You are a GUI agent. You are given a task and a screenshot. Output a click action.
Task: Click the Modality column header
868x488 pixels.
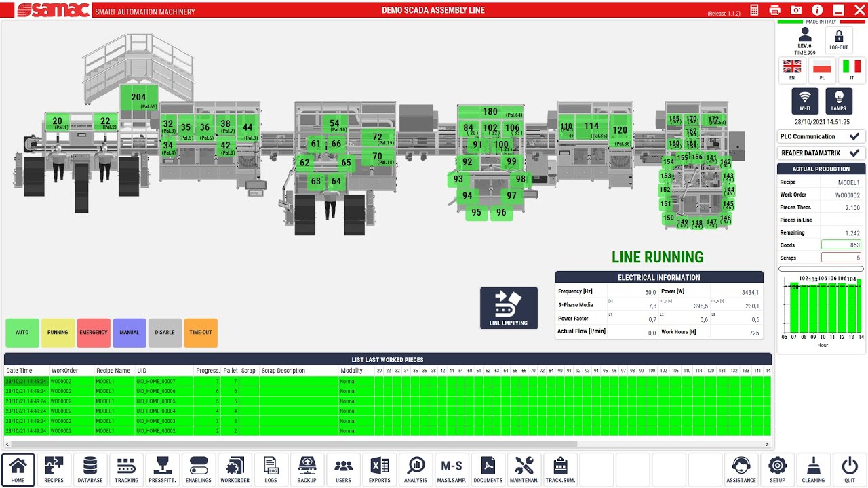click(x=357, y=371)
